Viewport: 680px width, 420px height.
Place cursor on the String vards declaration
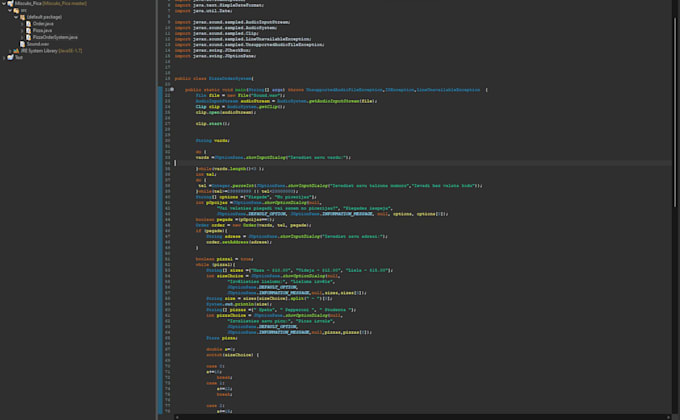click(212, 141)
